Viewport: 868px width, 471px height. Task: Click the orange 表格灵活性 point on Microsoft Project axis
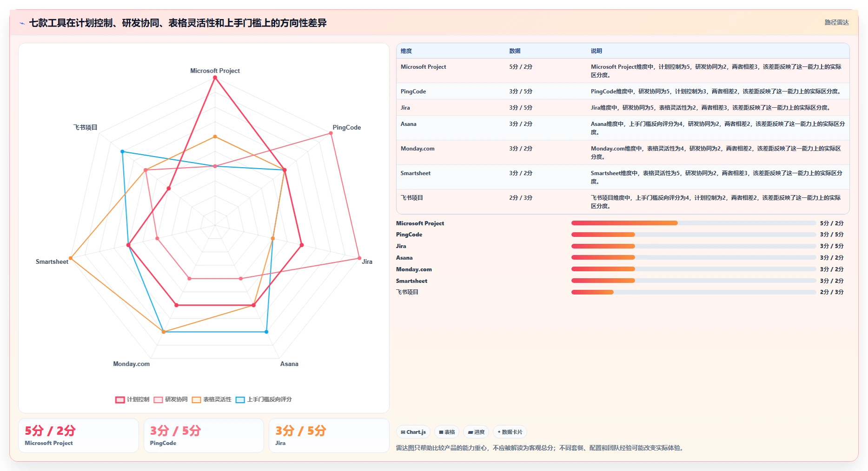[x=215, y=137]
